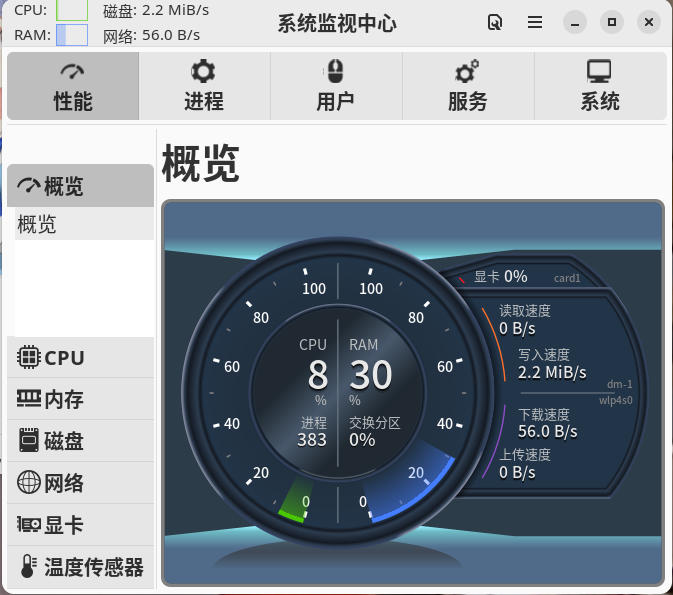Open 网络 network section in sidebar
The height and width of the screenshot is (595, 673).
point(80,484)
